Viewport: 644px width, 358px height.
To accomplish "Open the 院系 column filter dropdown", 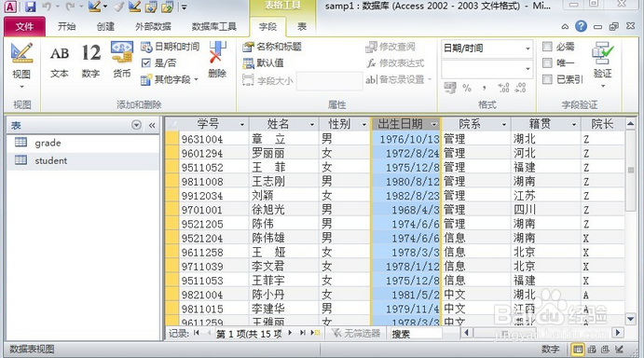I will coord(504,125).
